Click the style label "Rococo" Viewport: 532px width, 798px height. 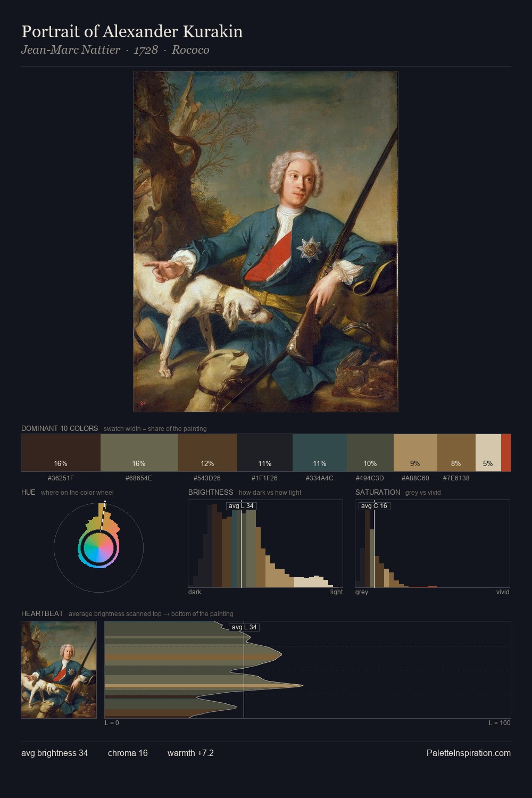tap(190, 50)
